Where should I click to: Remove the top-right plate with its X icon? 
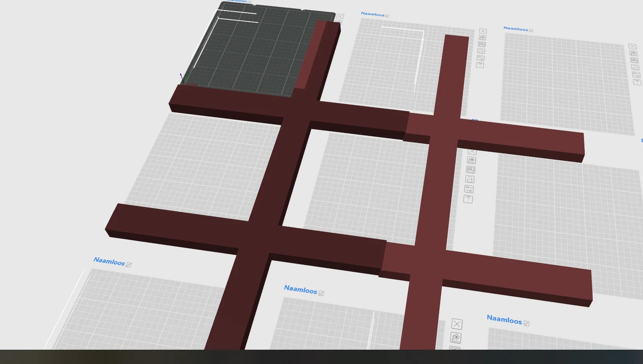632,46
